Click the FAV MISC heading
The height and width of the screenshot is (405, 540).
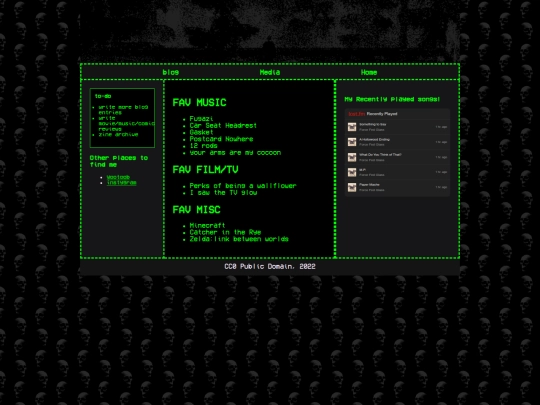(196, 210)
